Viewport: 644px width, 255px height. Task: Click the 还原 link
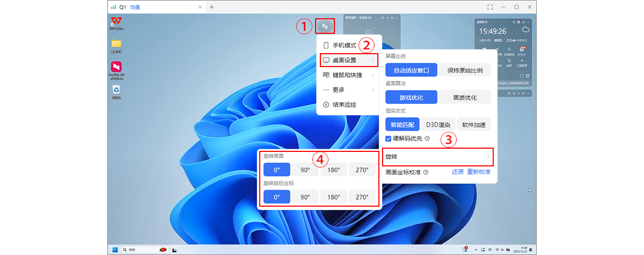[457, 172]
